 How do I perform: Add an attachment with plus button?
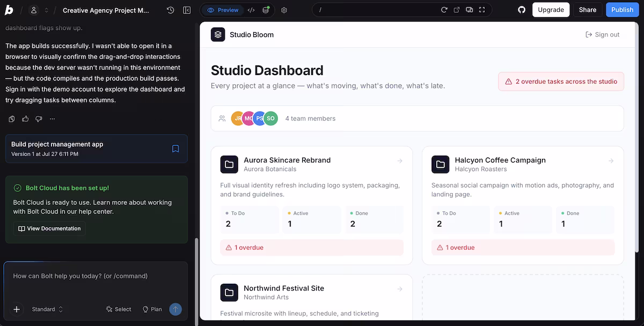pos(17,309)
